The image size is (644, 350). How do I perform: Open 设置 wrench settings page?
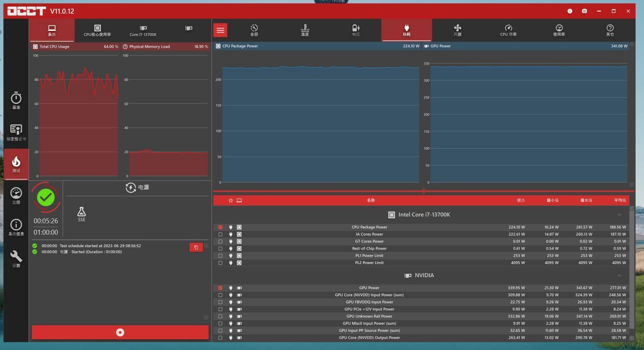16,258
